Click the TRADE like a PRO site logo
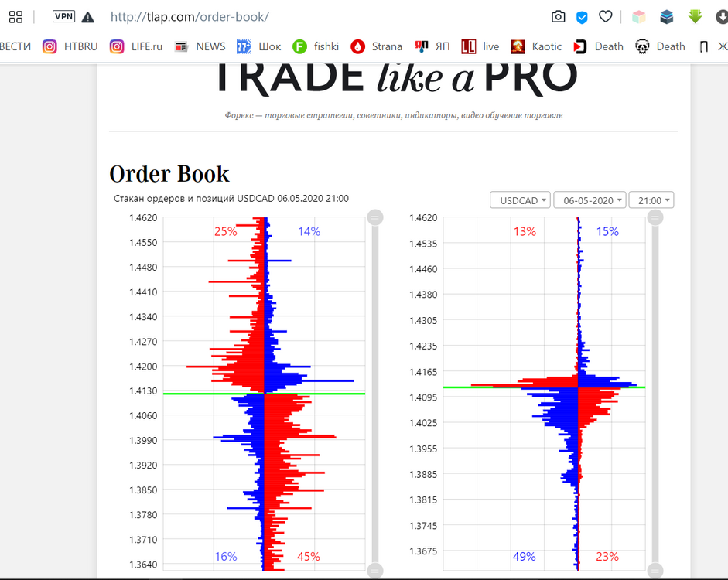This screenshot has width=728, height=580. pos(397,79)
